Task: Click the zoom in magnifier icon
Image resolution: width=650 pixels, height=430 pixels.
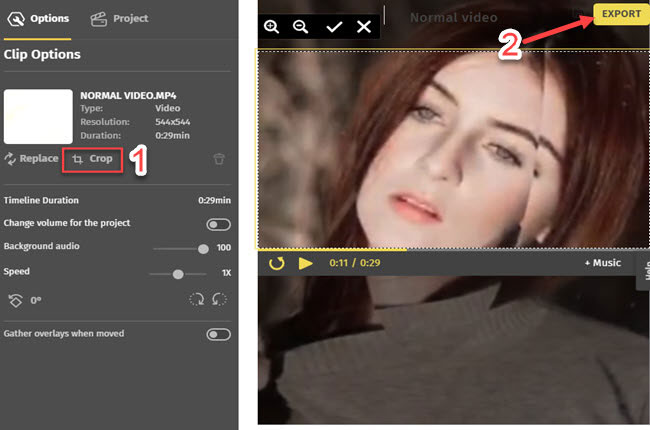Action: (272, 27)
